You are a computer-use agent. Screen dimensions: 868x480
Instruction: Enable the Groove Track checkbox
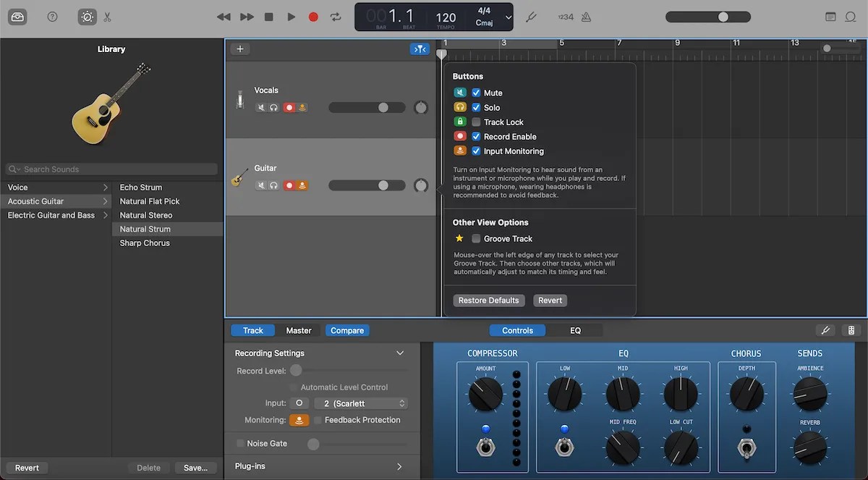[477, 238]
